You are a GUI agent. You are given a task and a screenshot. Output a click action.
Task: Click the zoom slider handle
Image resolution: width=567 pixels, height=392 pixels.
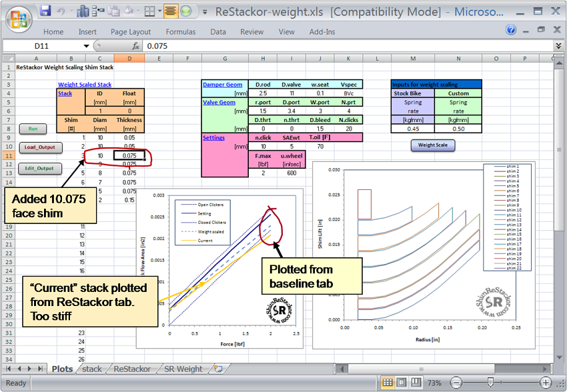click(490, 382)
